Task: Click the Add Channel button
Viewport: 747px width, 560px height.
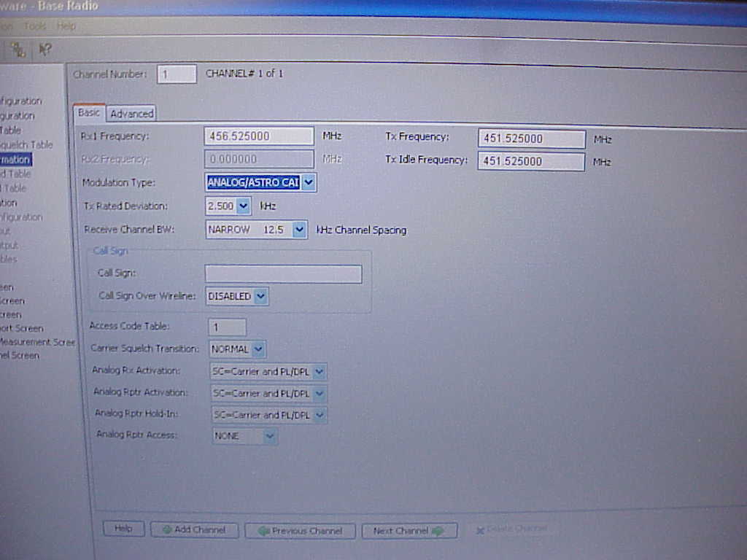Action: click(x=194, y=530)
